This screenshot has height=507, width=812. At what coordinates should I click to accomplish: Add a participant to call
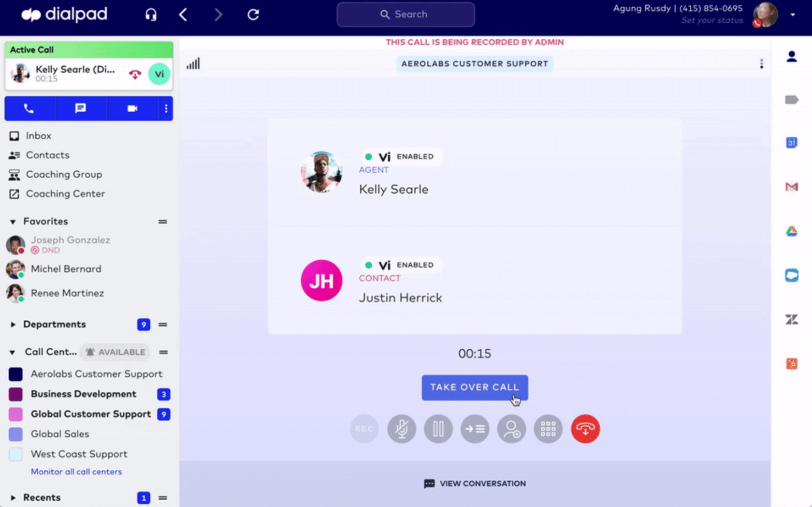512,429
